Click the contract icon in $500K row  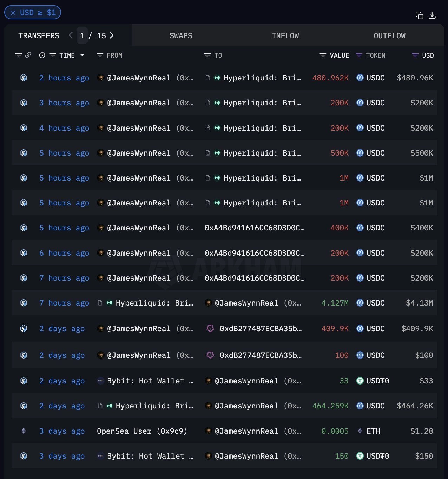click(x=207, y=153)
